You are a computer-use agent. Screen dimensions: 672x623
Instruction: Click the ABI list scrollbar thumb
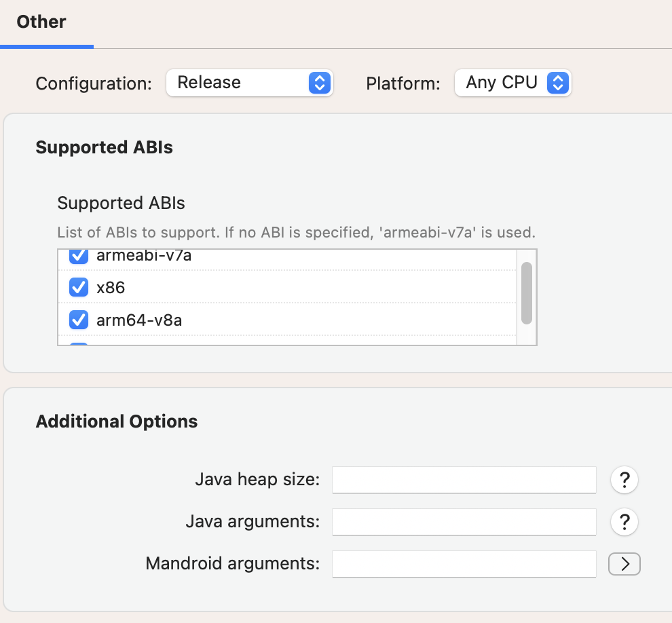coord(527,293)
